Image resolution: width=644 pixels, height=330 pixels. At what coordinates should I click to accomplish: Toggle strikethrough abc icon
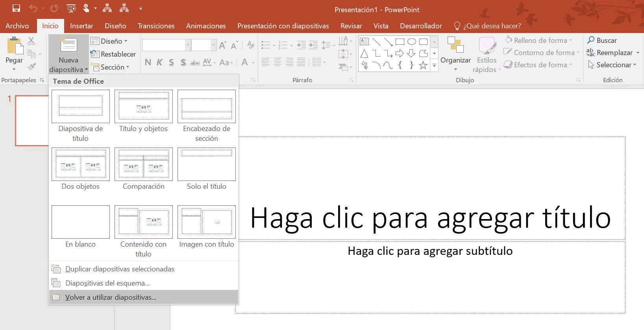195,63
